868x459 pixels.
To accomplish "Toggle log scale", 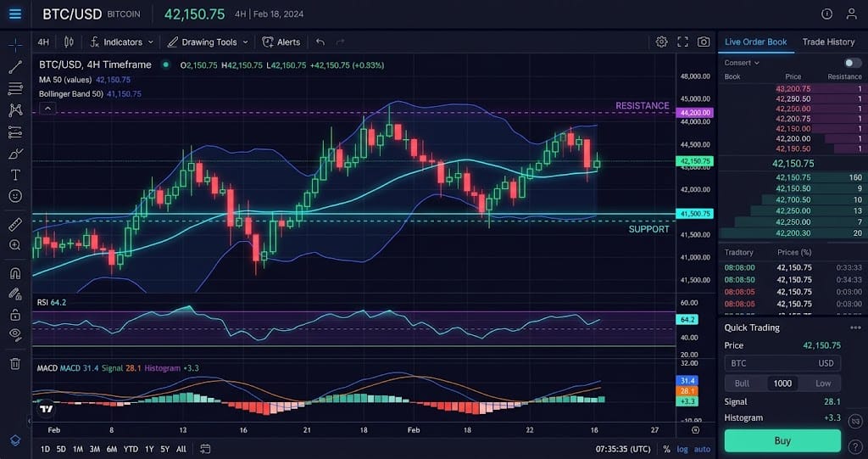I will click(x=683, y=449).
